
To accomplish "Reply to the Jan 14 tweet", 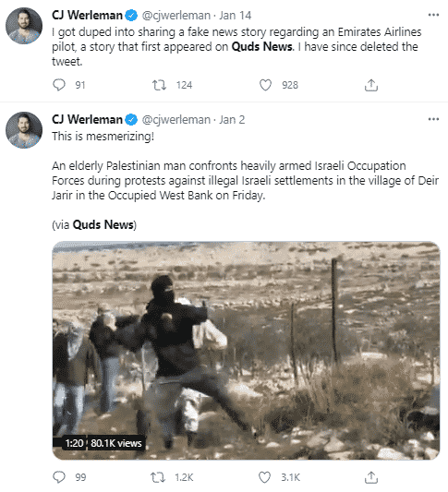I will tap(59, 85).
